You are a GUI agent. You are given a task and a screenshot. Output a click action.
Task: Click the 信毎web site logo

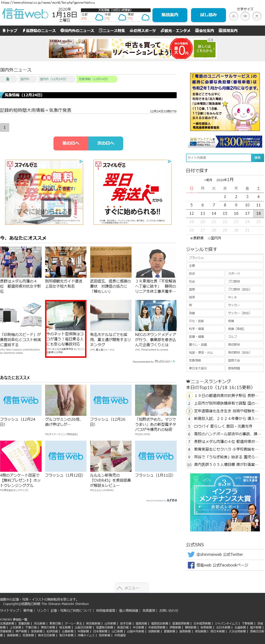click(x=25, y=14)
